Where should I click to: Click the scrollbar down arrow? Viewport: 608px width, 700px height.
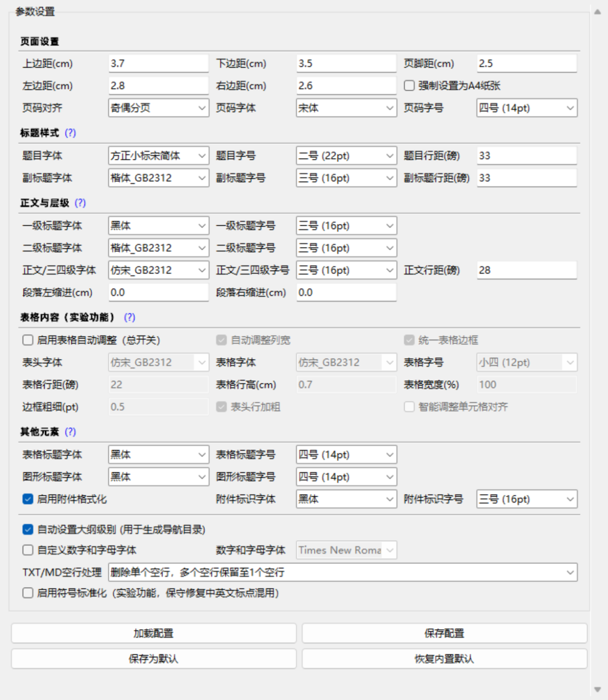coord(597,689)
